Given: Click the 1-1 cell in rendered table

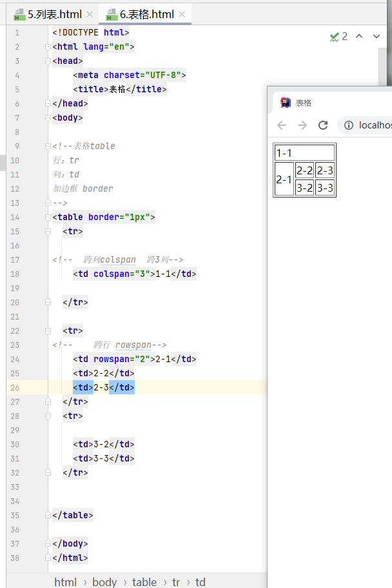Looking at the screenshot, I should pos(305,153).
